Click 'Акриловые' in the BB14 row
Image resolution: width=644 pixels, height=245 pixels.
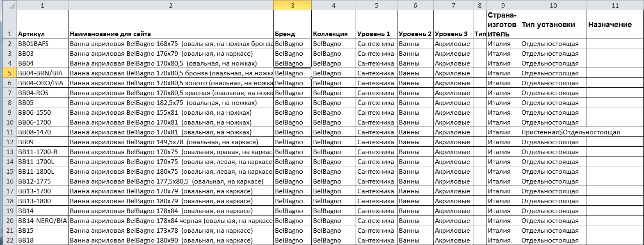click(x=453, y=211)
